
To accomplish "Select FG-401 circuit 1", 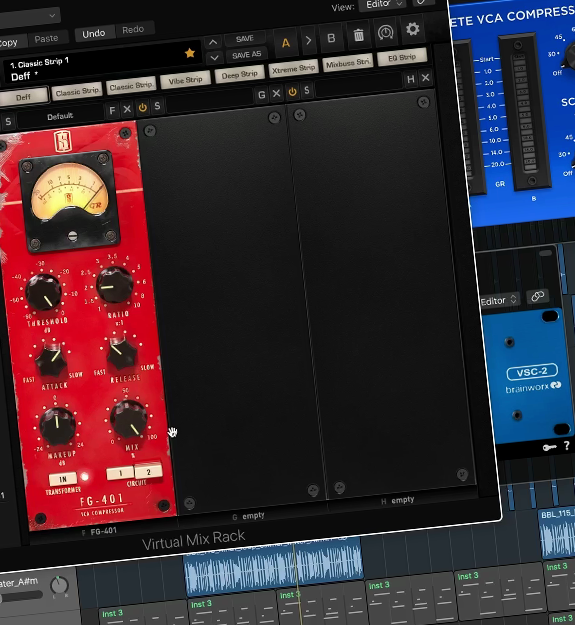I will 120,473.
